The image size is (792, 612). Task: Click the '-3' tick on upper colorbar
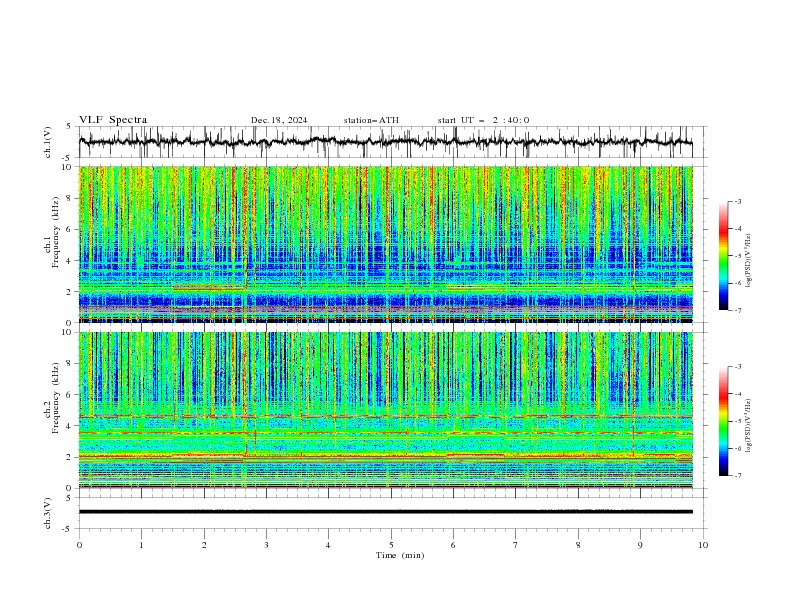pyautogui.click(x=737, y=201)
